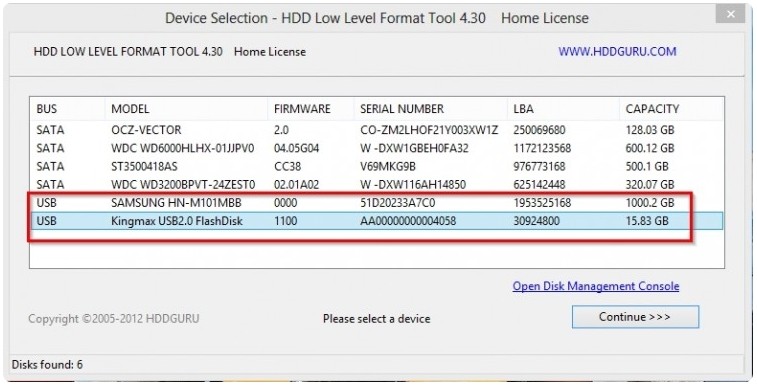Select the ST3500418AS drive row
Image resolution: width=757 pixels, height=385 pixels.
coord(377,167)
